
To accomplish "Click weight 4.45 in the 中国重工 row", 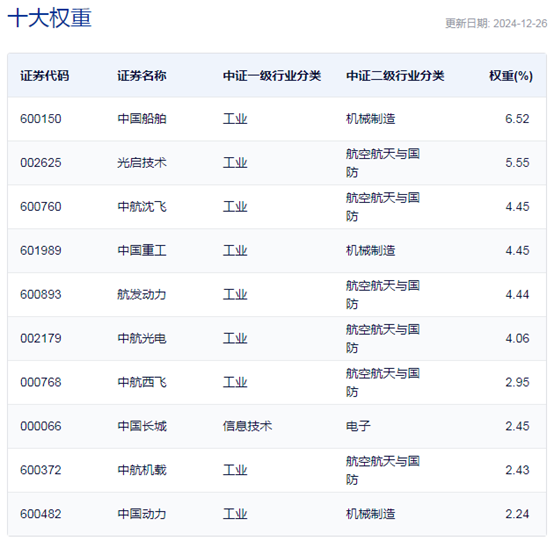I will [x=517, y=251].
